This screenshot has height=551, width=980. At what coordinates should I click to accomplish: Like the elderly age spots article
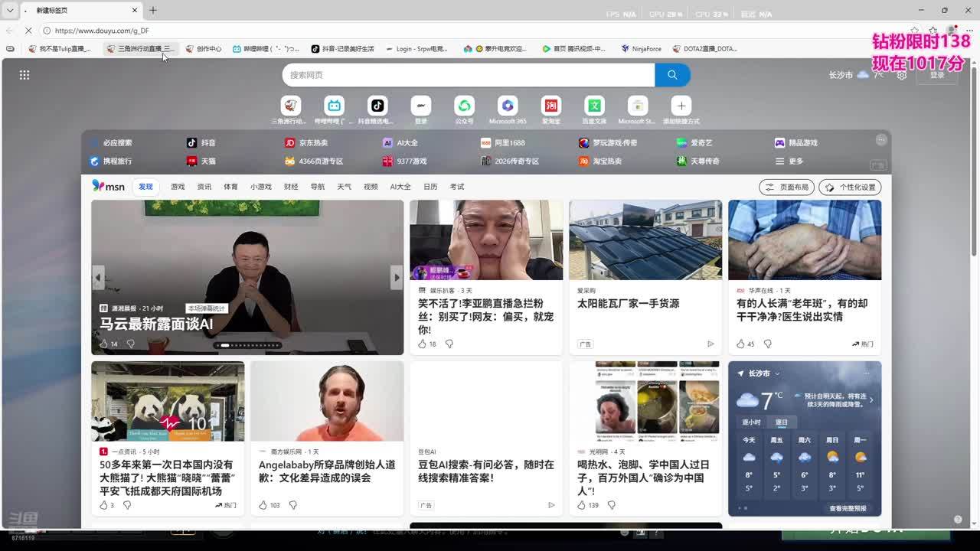click(x=740, y=344)
